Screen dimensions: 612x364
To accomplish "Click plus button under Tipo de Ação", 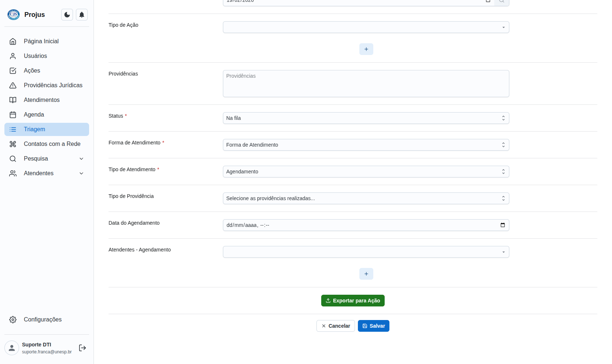I will 366,49.
